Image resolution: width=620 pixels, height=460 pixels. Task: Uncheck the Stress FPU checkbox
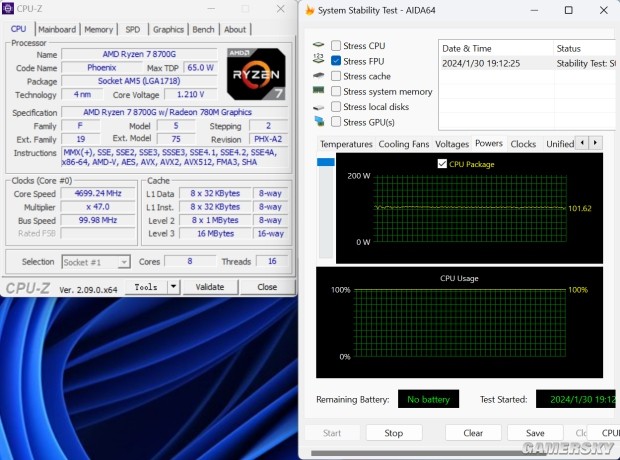pyautogui.click(x=336, y=61)
